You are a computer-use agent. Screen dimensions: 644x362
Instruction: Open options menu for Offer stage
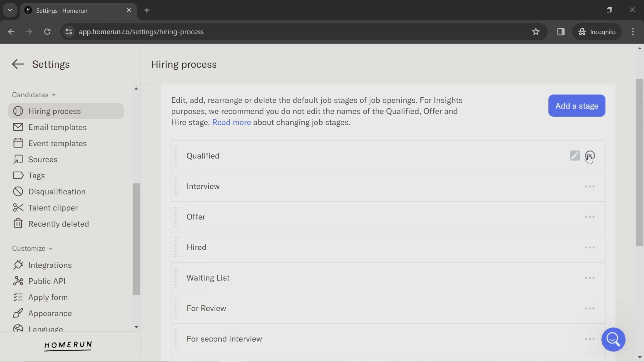pyautogui.click(x=590, y=217)
